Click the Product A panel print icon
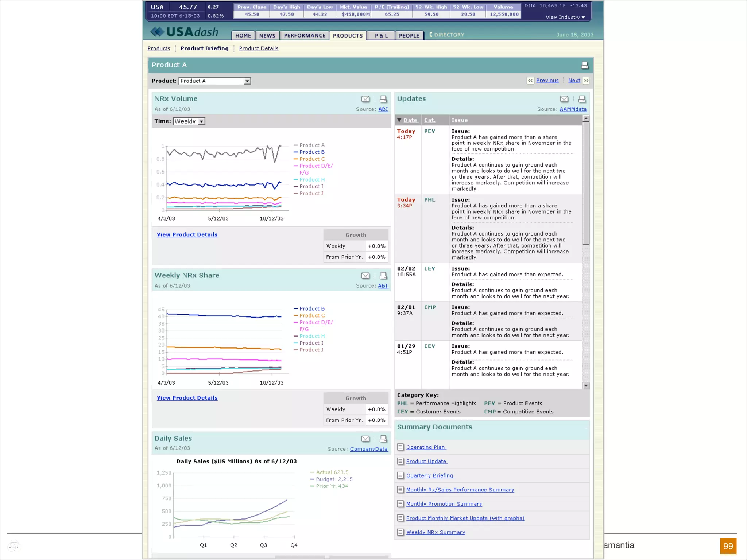This screenshot has width=747, height=560. pyautogui.click(x=585, y=65)
